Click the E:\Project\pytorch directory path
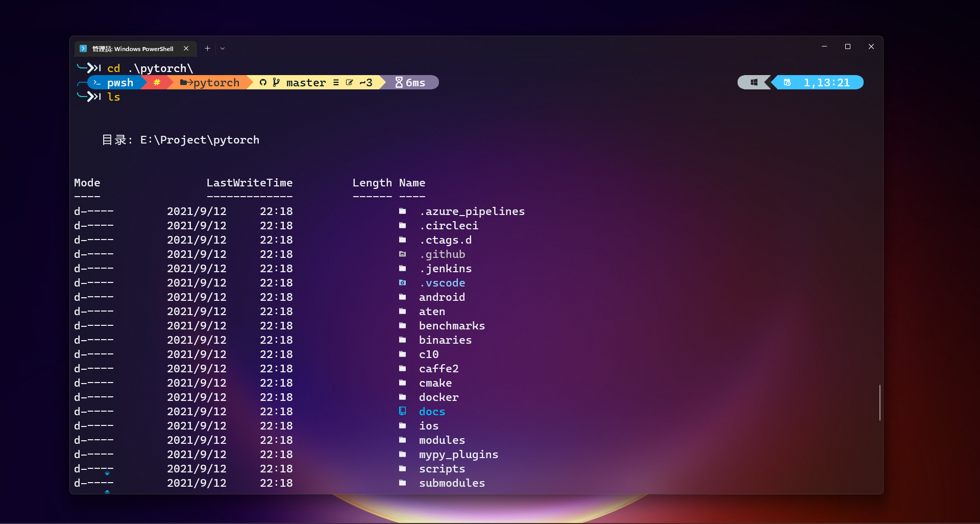This screenshot has height=524, width=980. [200, 140]
